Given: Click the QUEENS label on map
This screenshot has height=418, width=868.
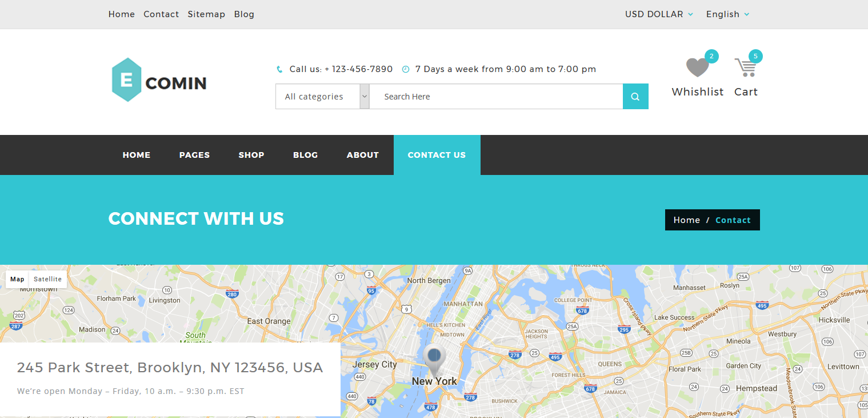Looking at the screenshot, I should pyautogui.click(x=610, y=364).
